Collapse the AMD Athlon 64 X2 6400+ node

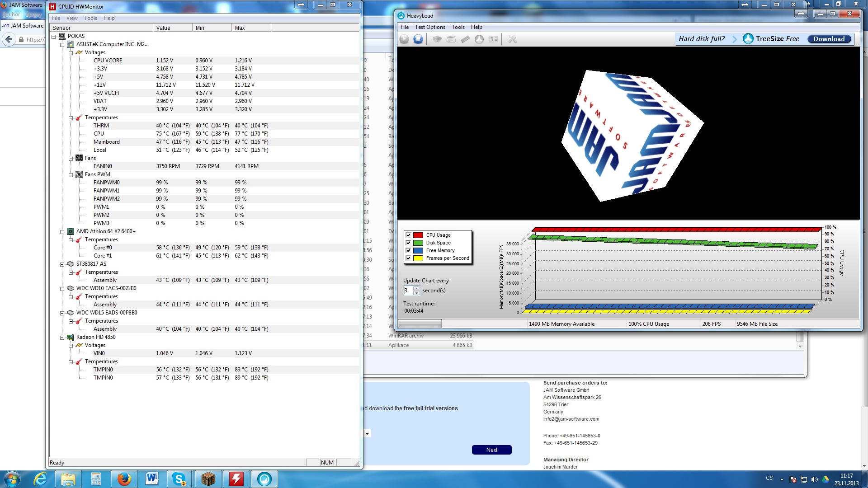(62, 231)
